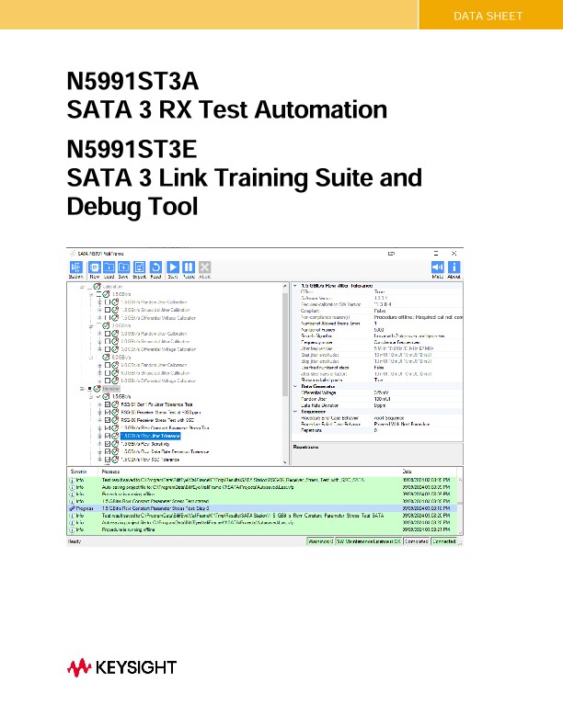Click the Calibration node status icon

pyautogui.click(x=98, y=287)
